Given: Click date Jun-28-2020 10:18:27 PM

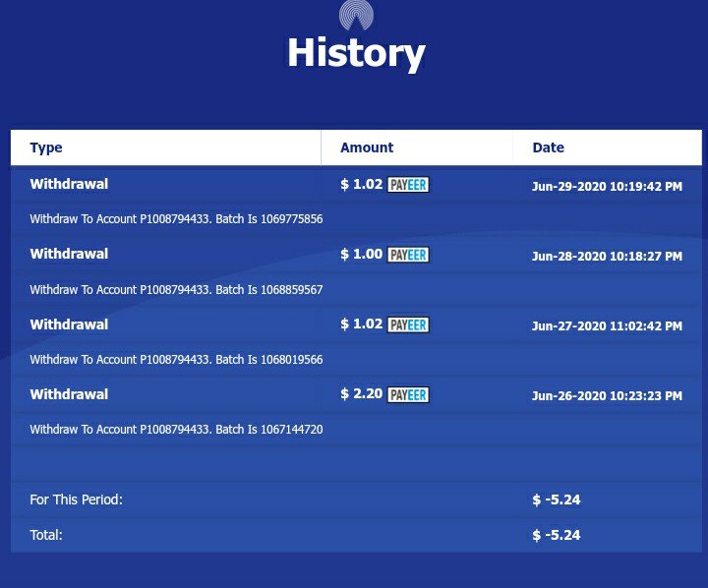Looking at the screenshot, I should (x=607, y=257).
